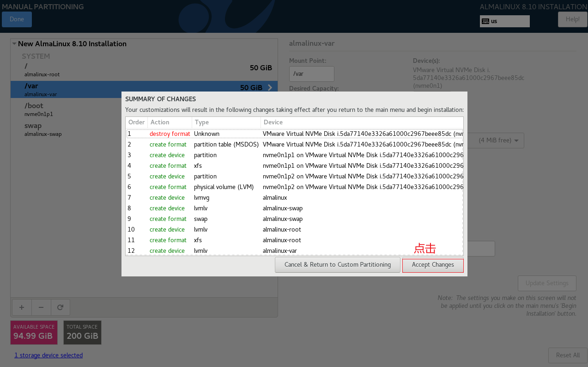
Task: Select row 10 create device almalinux-root
Action: (x=295, y=229)
